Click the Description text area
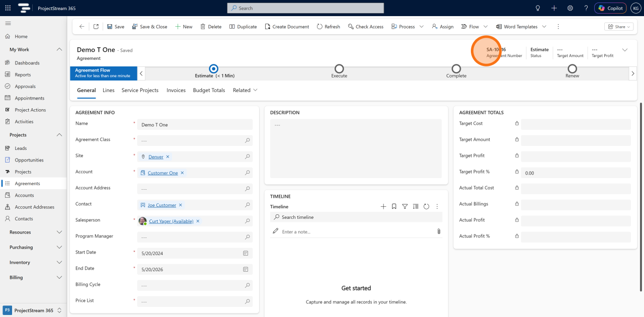This screenshot has height=317, width=644. click(356, 148)
